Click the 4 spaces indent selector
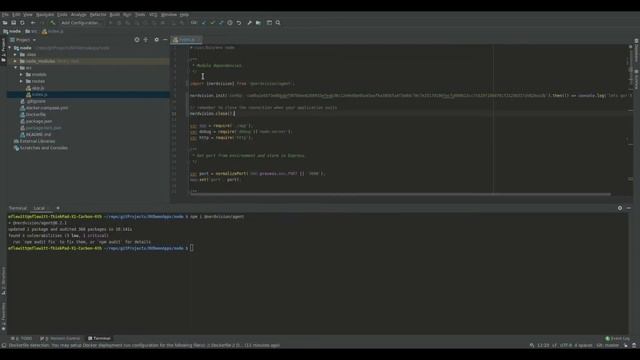 583,345
